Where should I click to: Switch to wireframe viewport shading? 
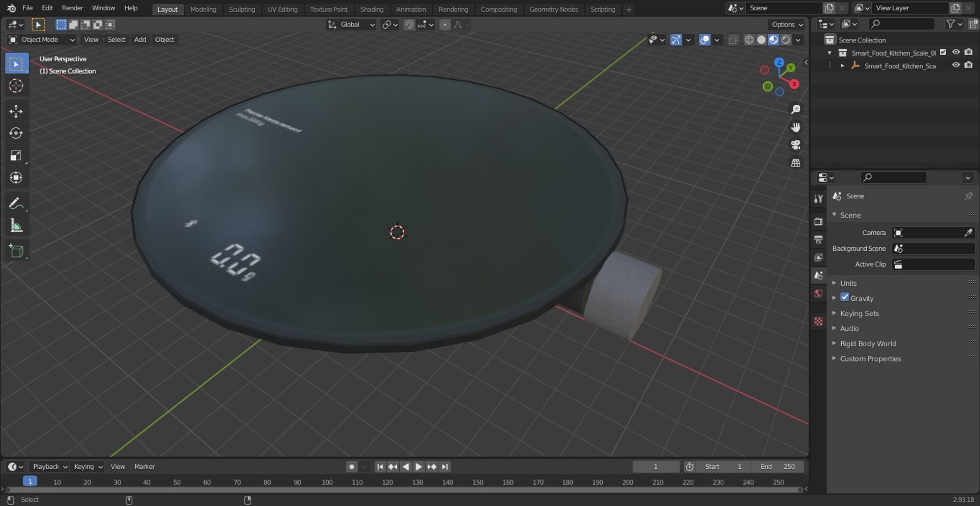pyautogui.click(x=749, y=40)
